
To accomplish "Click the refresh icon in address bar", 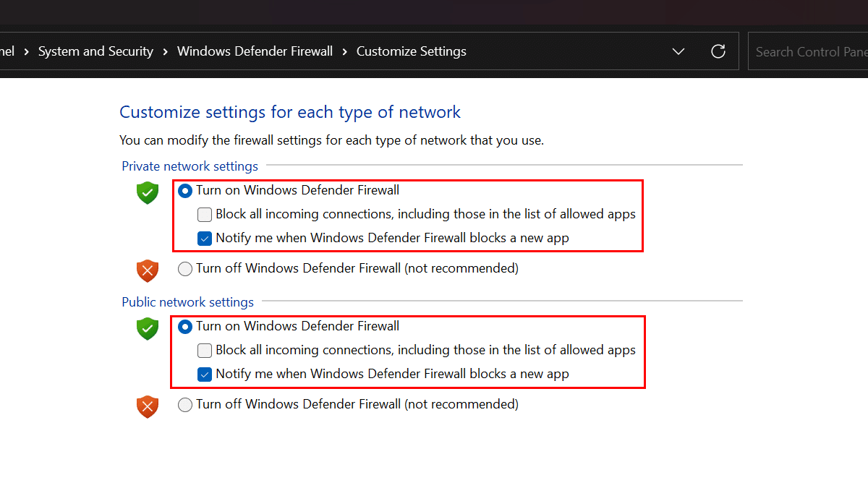I will click(x=718, y=51).
